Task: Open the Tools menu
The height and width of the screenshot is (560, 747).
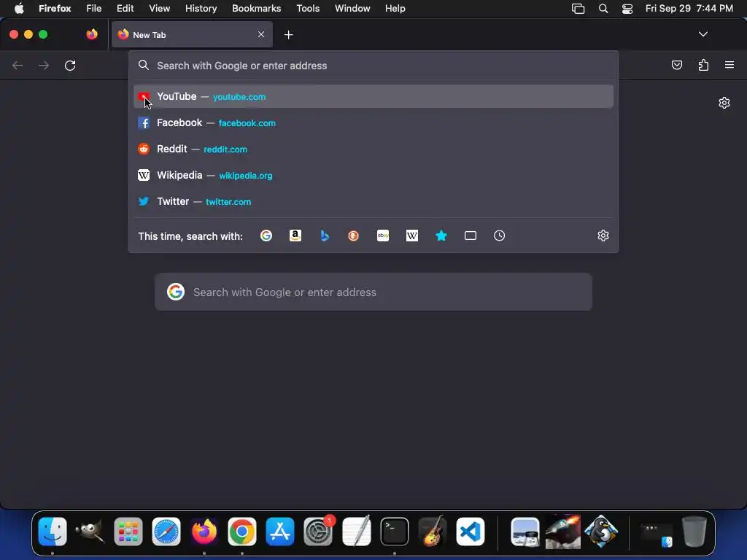Action: (x=308, y=9)
